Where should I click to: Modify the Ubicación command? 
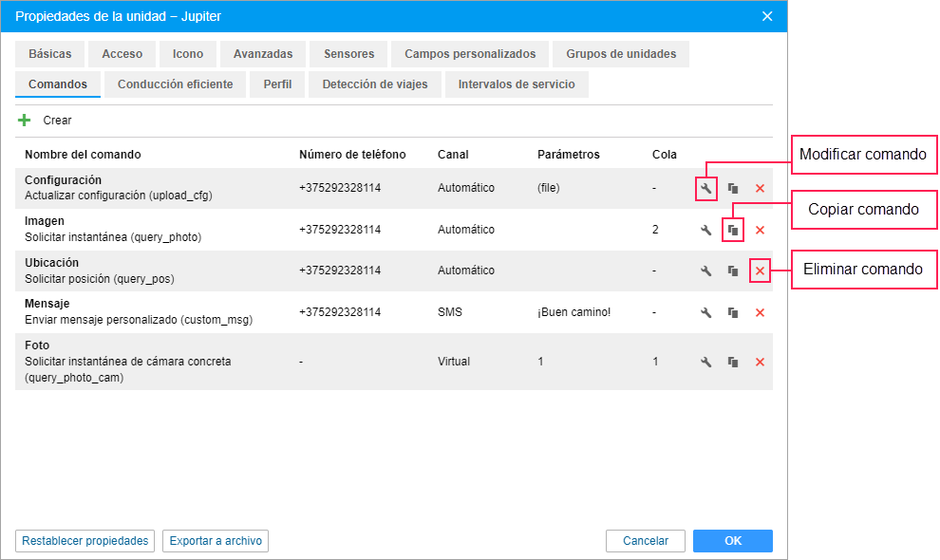(706, 271)
